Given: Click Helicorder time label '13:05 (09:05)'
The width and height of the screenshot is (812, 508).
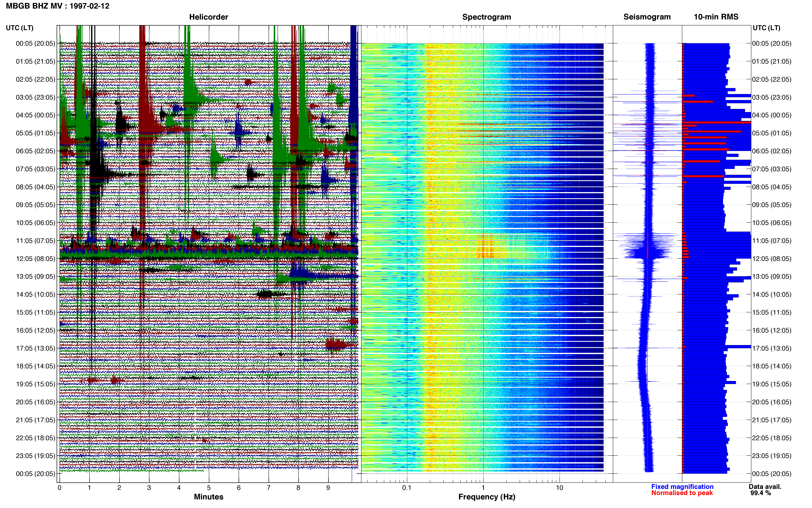Looking at the screenshot, I should (x=36, y=277).
